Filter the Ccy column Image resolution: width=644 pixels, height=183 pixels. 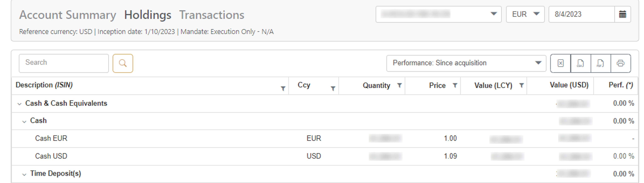(333, 88)
